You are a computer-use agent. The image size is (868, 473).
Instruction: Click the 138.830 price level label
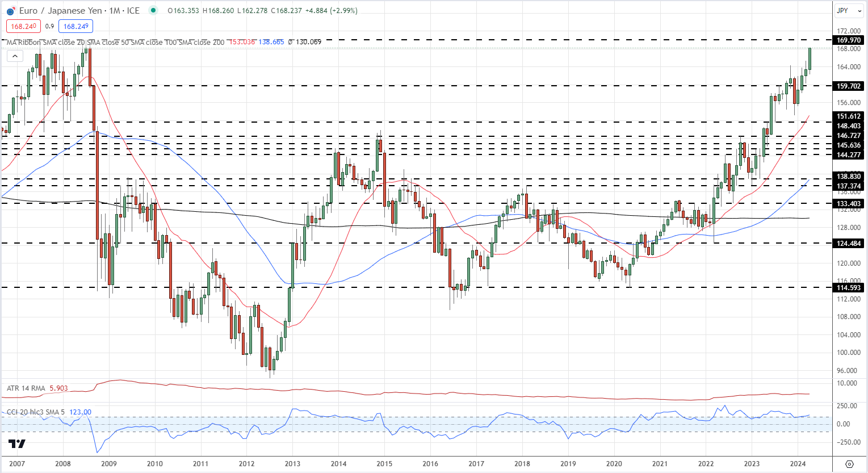click(x=849, y=177)
